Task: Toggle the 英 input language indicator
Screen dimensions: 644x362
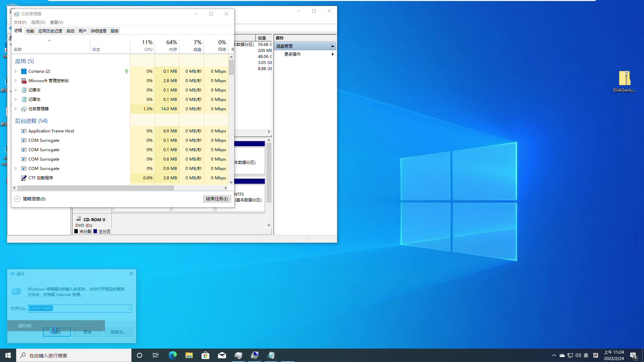Action: point(586,355)
